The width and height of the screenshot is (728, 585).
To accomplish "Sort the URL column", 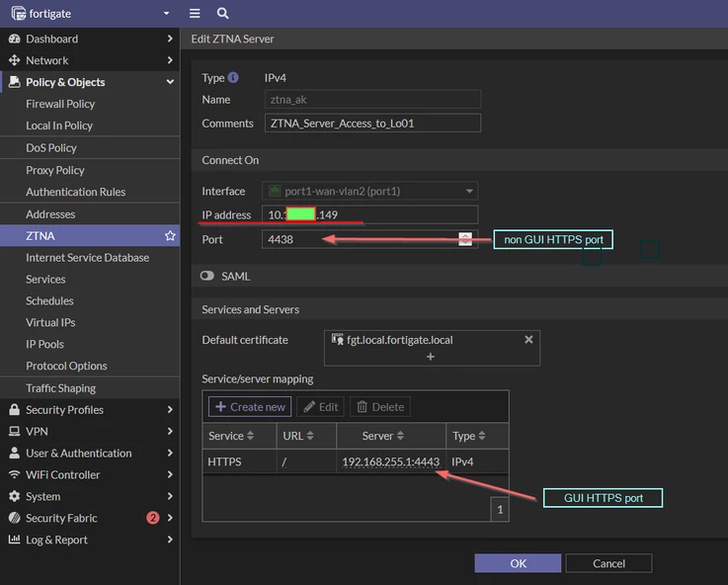I will (x=310, y=436).
